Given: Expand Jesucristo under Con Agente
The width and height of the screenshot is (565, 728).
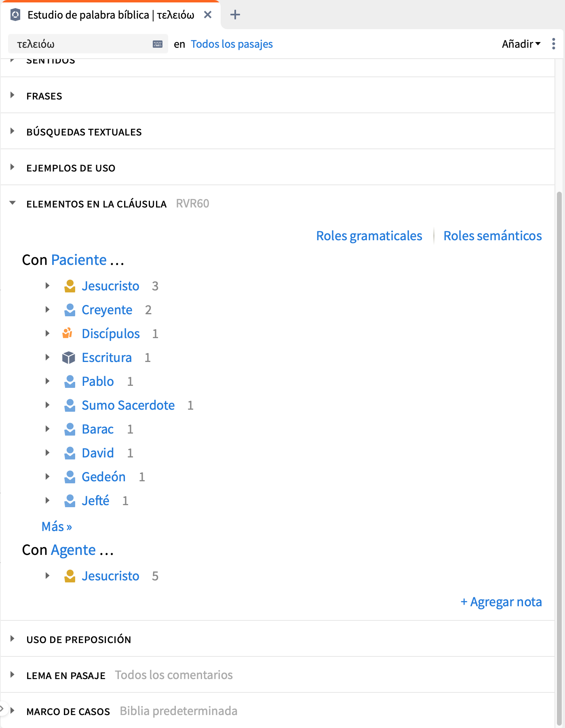Looking at the screenshot, I should [x=47, y=576].
